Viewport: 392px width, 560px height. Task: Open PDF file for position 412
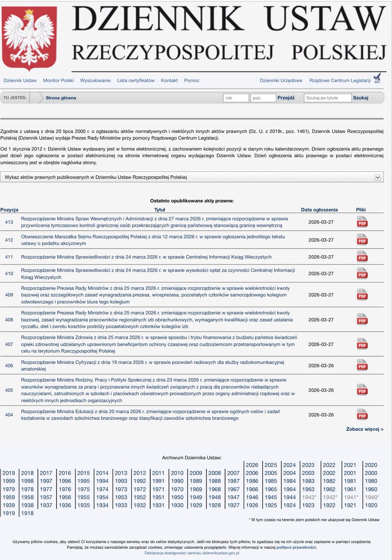coord(362,239)
